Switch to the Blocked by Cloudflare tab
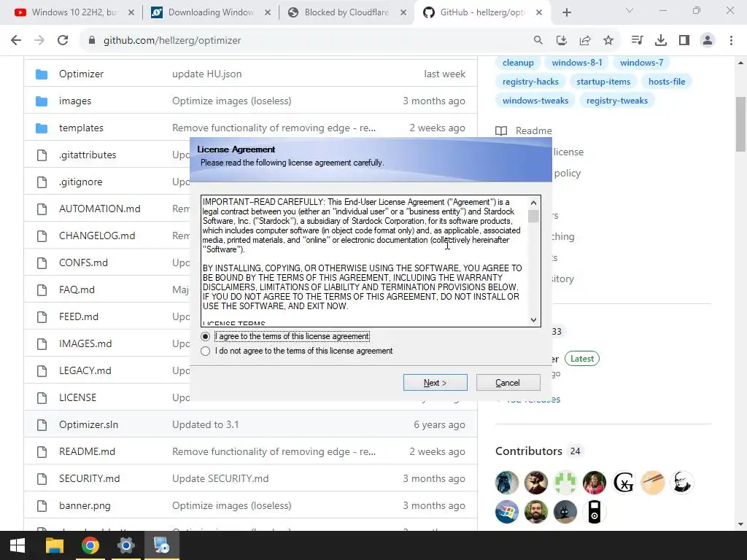The width and height of the screenshot is (747, 560). [x=347, y=12]
